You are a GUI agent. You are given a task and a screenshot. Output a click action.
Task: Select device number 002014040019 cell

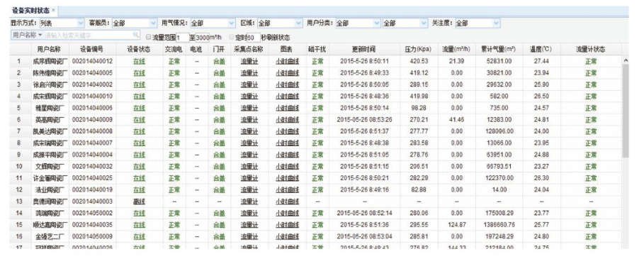point(92,190)
